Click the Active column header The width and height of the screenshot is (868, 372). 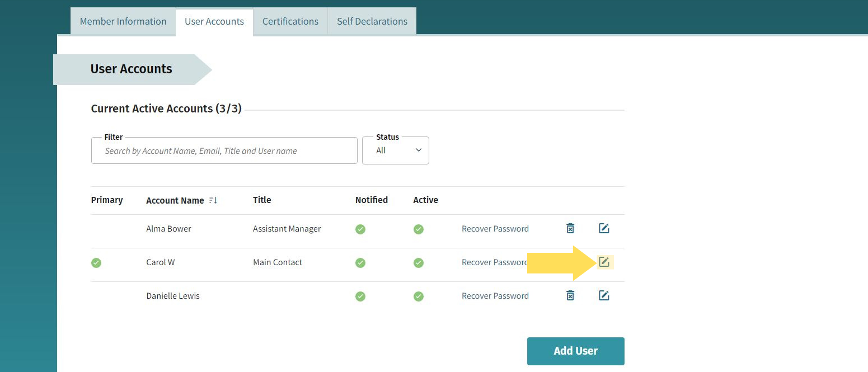click(426, 200)
